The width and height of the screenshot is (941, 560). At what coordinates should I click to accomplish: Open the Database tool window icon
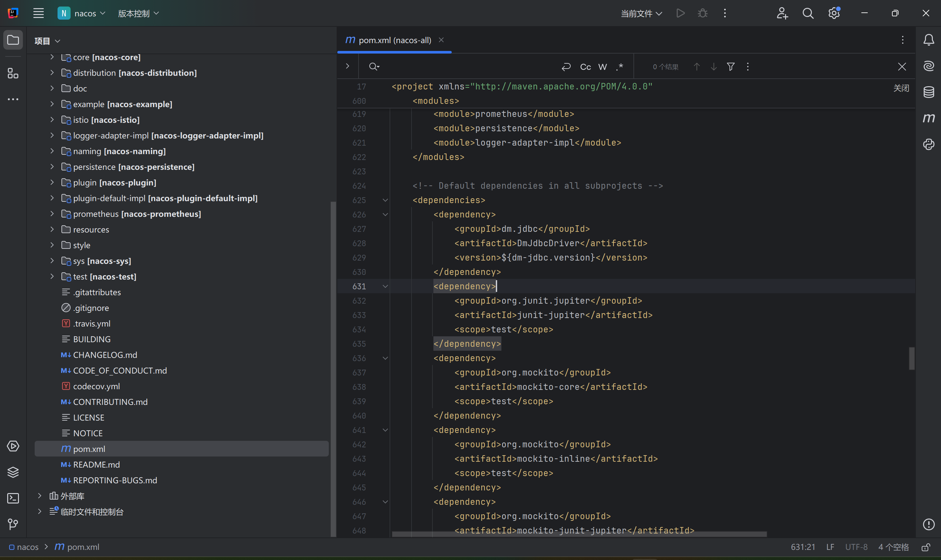(x=929, y=92)
